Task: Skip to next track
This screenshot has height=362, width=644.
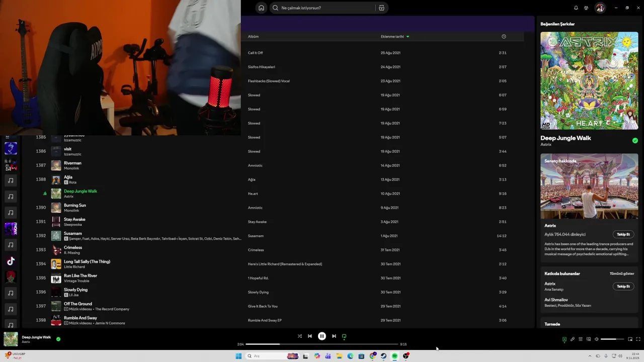Action: pos(334,336)
